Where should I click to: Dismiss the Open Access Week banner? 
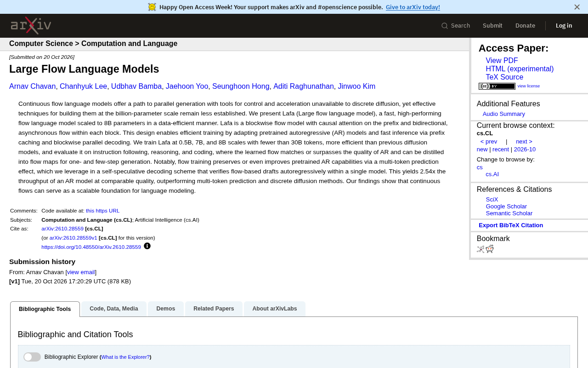(577, 7)
